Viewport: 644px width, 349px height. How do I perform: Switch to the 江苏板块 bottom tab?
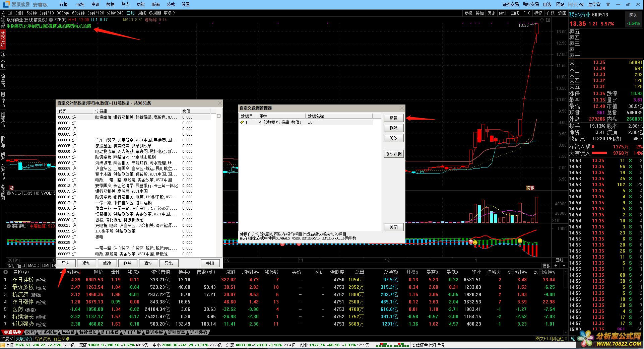coord(48,332)
